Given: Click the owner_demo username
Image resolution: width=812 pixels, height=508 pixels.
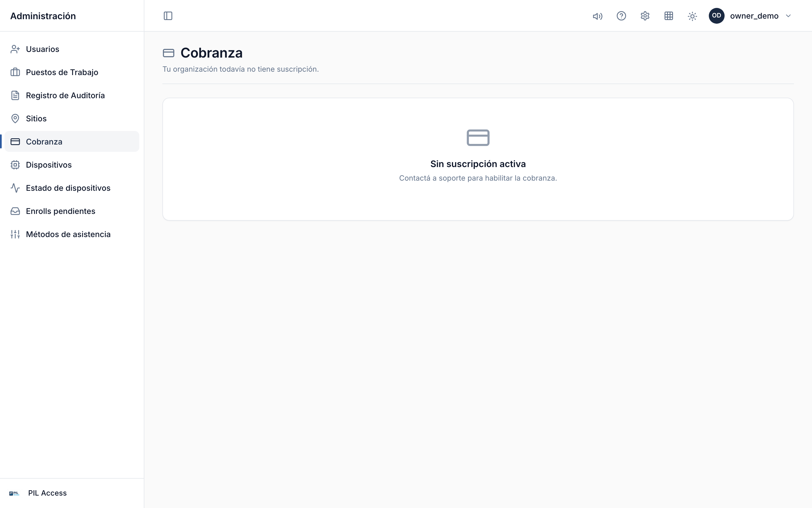Looking at the screenshot, I should pos(754,16).
